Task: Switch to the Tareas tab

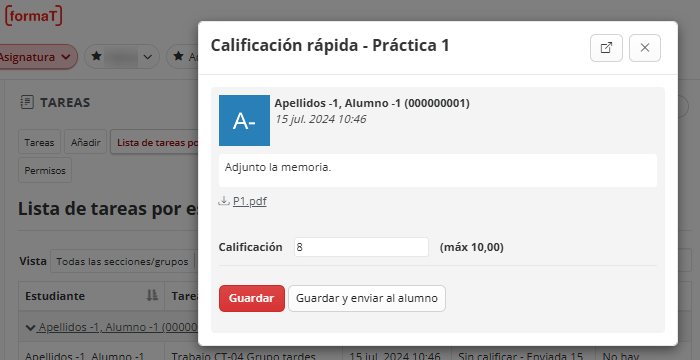Action: pos(39,142)
